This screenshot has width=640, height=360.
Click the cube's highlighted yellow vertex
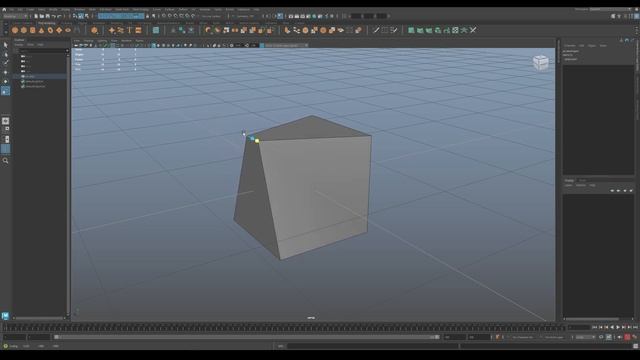[257, 141]
